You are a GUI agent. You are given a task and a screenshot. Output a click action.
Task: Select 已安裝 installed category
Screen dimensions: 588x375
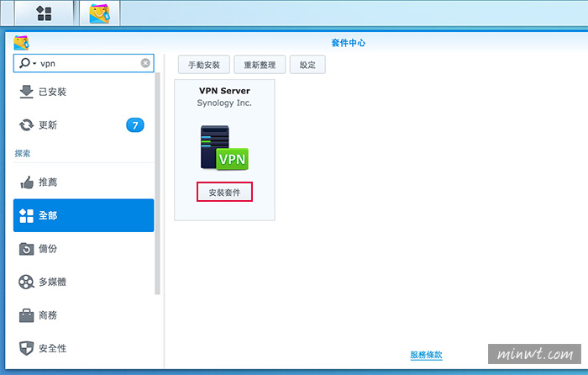(84, 92)
